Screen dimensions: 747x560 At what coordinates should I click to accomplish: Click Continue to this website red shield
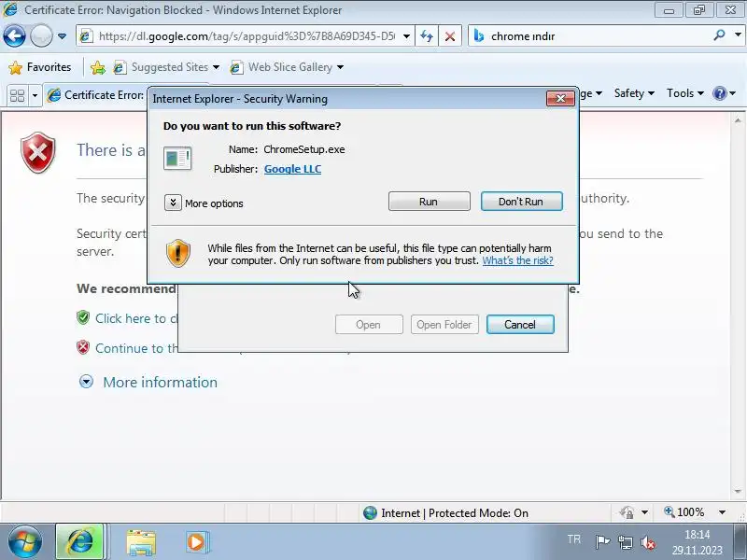pos(83,347)
